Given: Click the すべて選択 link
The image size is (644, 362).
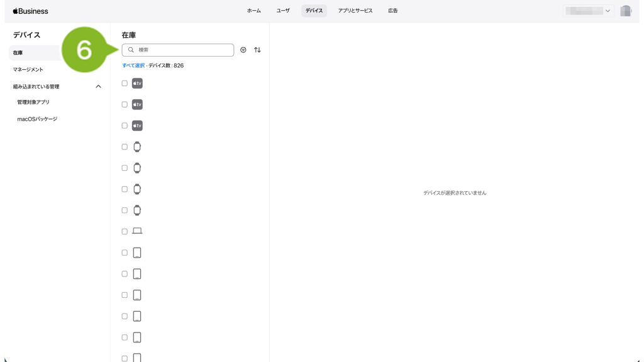Looking at the screenshot, I should click(133, 65).
